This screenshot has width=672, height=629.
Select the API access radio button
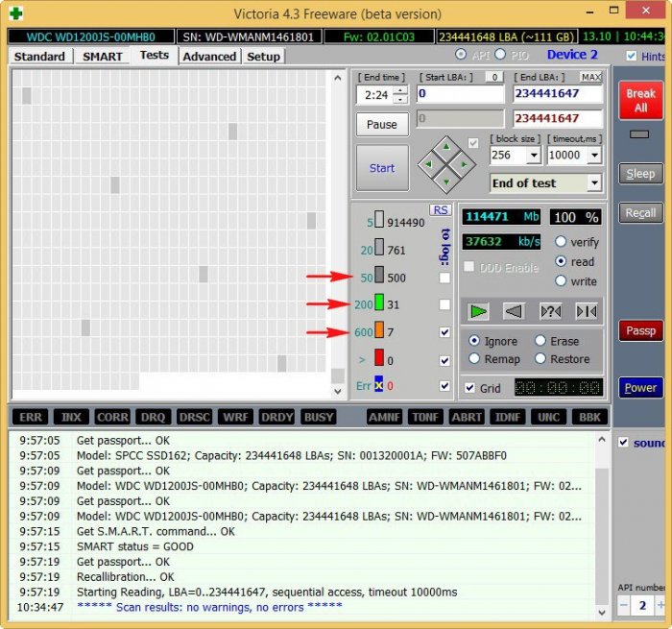tap(461, 55)
